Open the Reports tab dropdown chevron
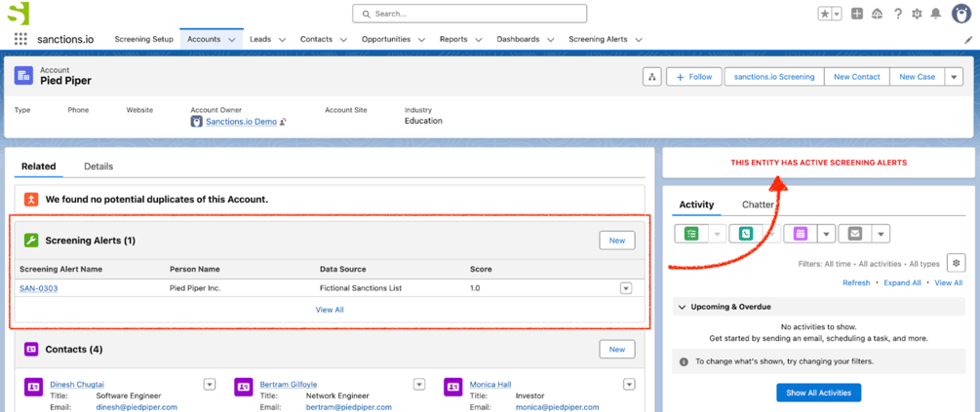The image size is (980, 412). point(479,39)
